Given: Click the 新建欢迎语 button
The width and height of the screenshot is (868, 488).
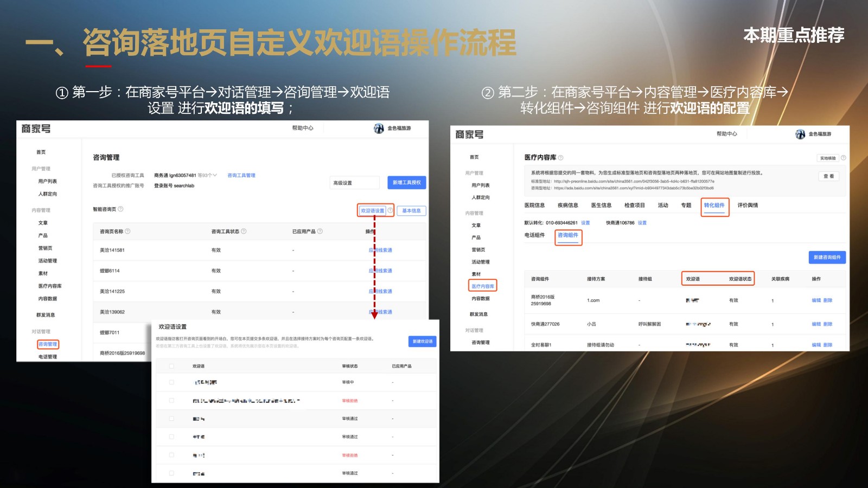Looking at the screenshot, I should pyautogui.click(x=422, y=342).
